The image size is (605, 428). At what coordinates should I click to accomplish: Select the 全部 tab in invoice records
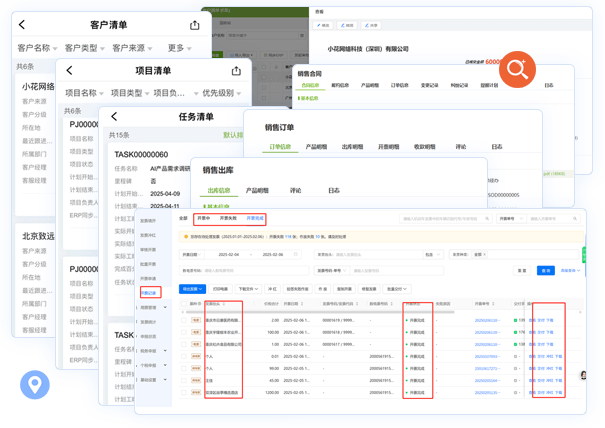pos(183,218)
